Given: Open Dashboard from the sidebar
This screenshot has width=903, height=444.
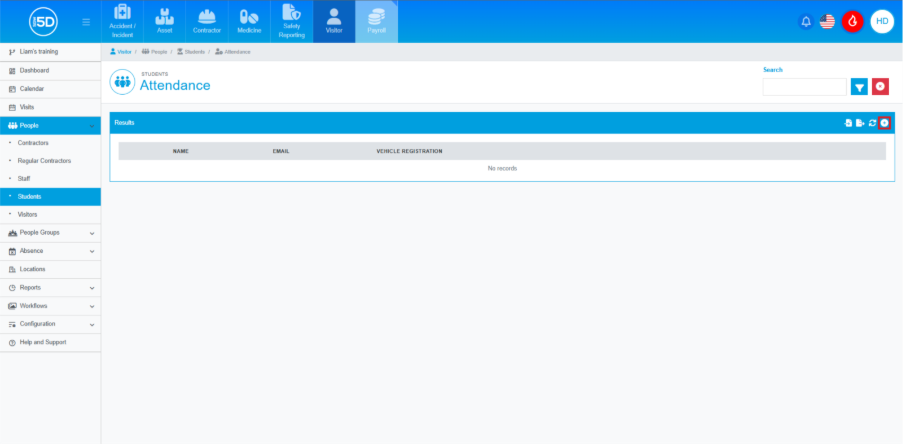Looking at the screenshot, I should point(34,70).
